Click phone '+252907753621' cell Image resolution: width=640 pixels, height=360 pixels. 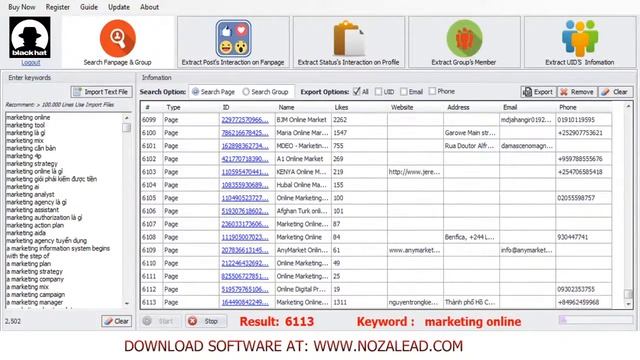click(584, 133)
